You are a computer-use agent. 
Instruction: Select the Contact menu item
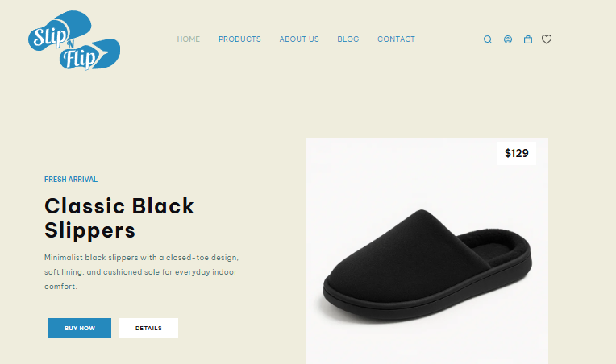(x=396, y=39)
